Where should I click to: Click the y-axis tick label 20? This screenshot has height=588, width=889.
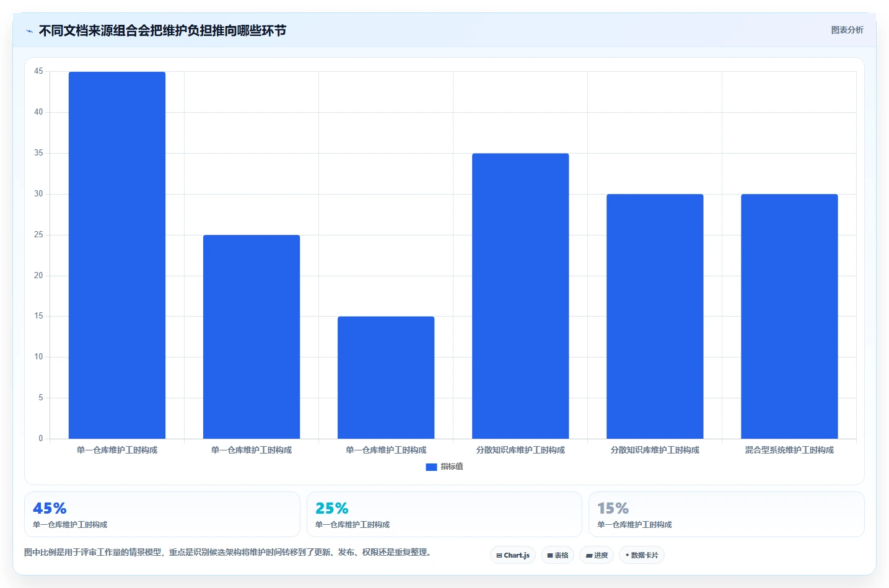[x=38, y=276]
